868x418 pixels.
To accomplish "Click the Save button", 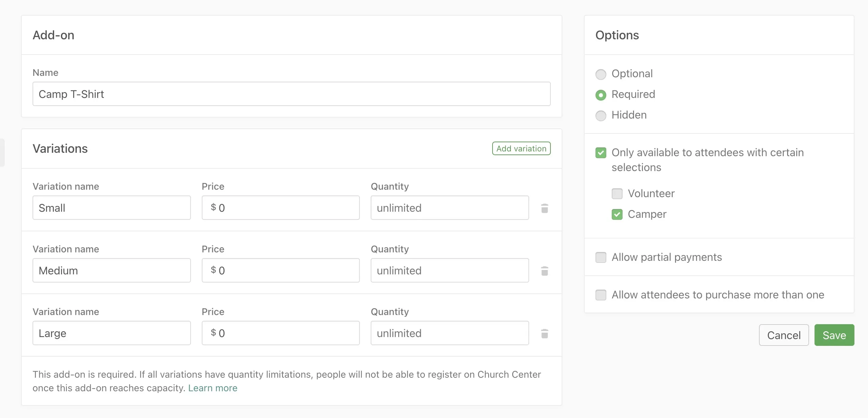I will click(834, 335).
